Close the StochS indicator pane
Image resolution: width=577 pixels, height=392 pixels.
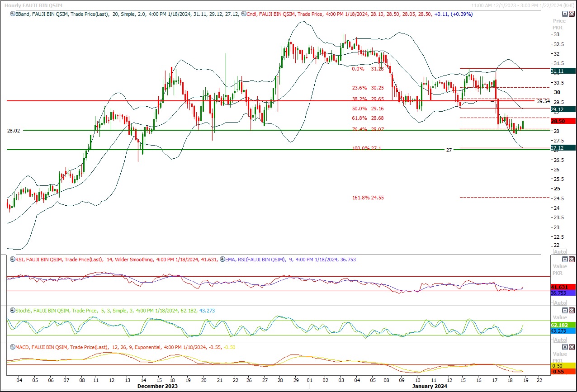click(572, 310)
